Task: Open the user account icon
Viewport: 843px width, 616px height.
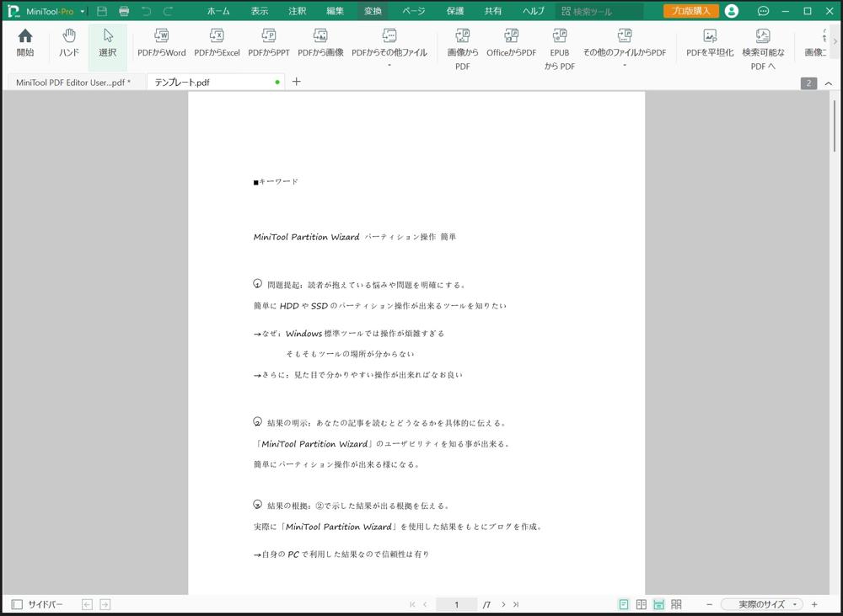Action: 731,11
